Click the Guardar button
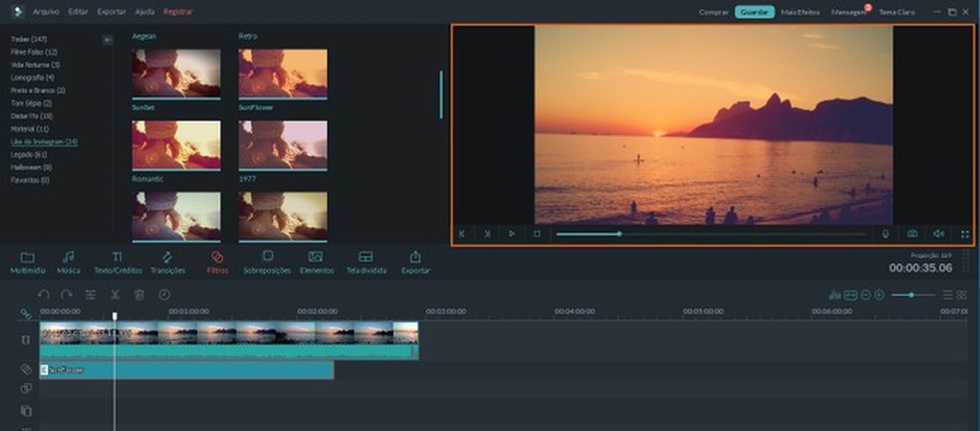This screenshot has height=431, width=980. (x=754, y=12)
